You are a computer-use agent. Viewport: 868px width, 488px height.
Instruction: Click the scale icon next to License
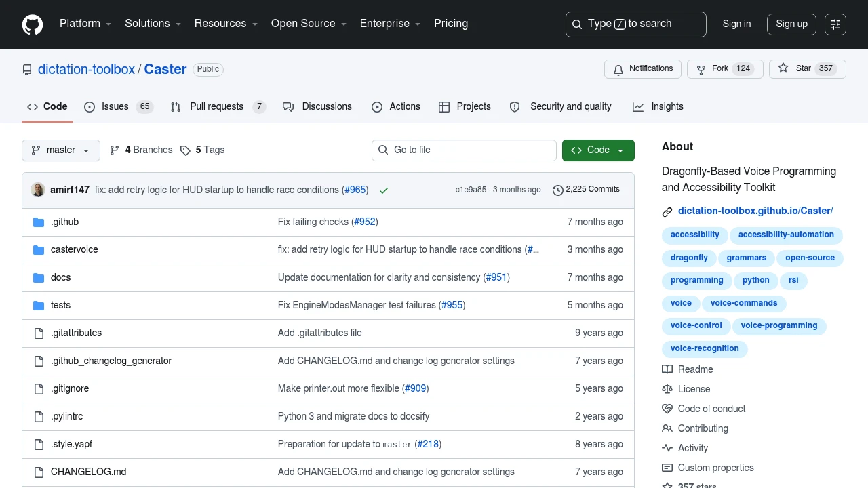(667, 389)
